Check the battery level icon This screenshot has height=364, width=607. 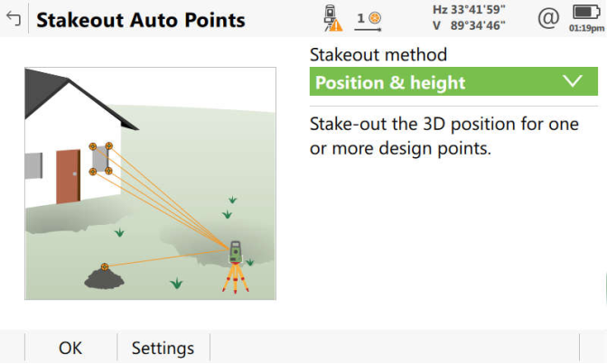coord(586,12)
